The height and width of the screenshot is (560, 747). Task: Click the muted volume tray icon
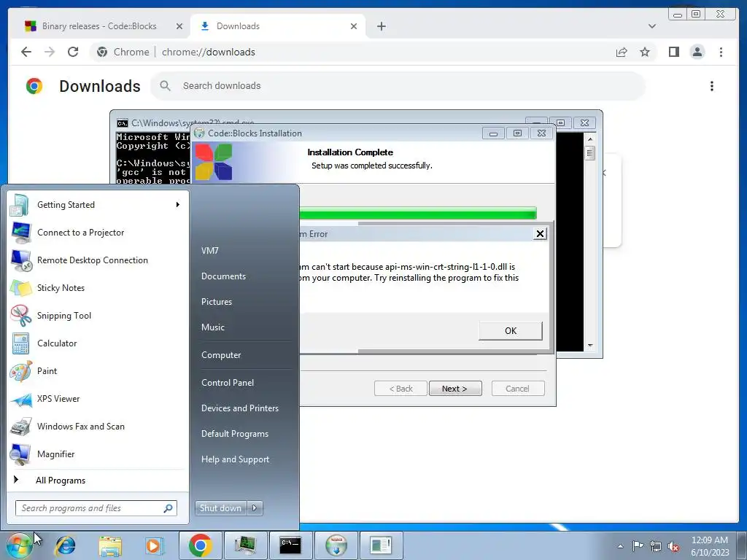[x=673, y=546]
